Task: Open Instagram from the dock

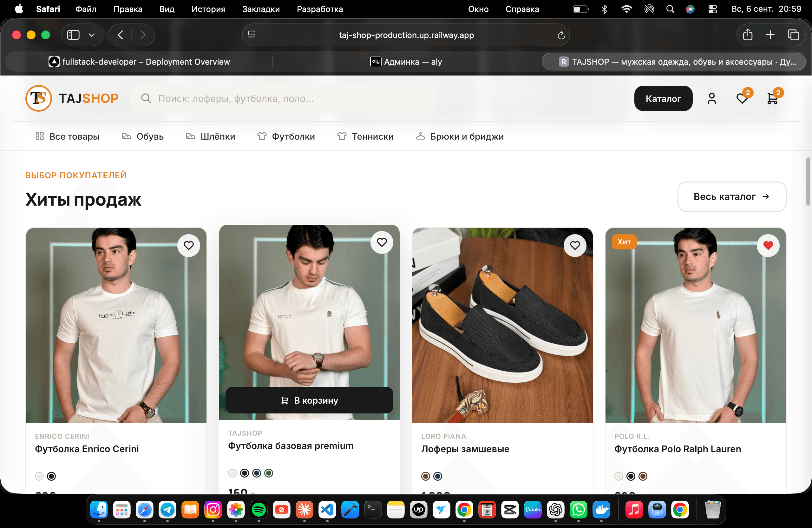Action: pyautogui.click(x=213, y=510)
